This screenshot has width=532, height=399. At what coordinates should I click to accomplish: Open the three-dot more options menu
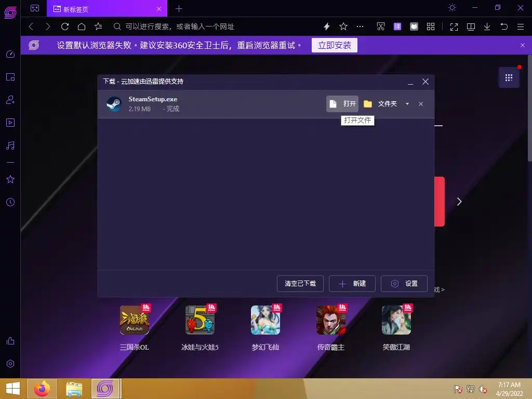(x=360, y=26)
